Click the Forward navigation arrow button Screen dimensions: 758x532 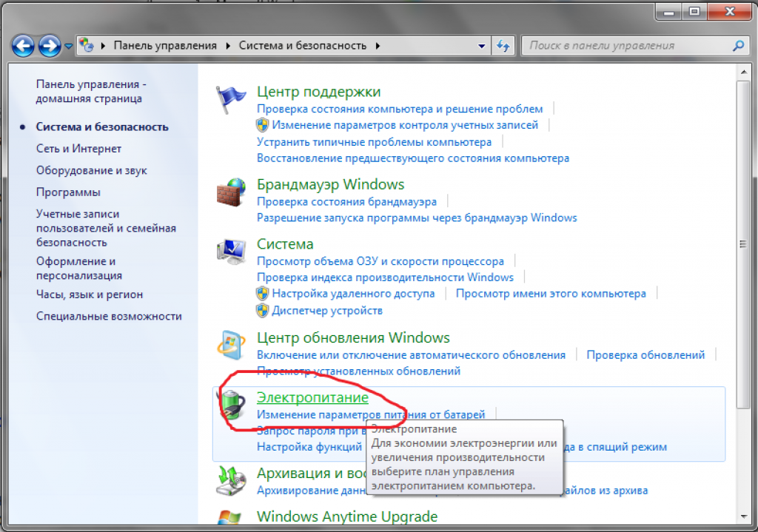(x=50, y=47)
